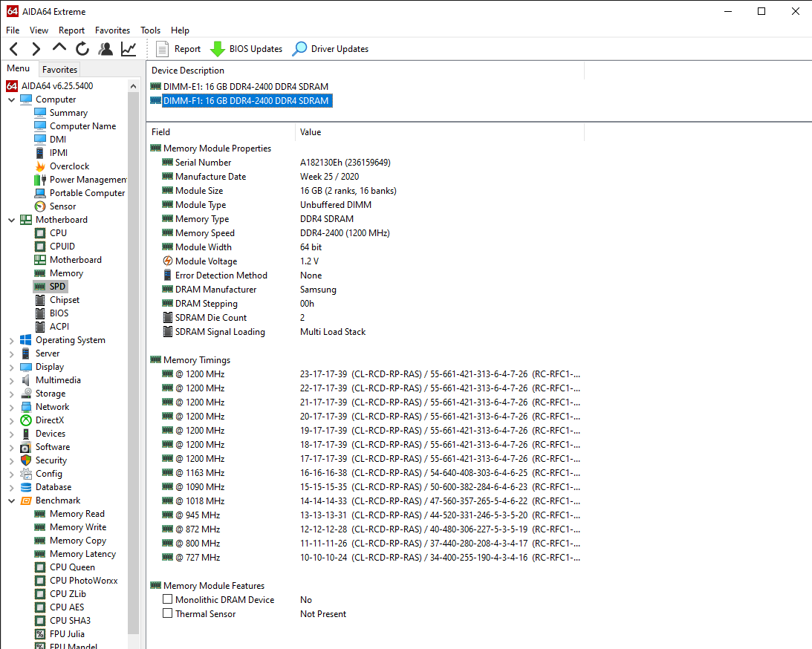Open the Report menu
This screenshot has height=649, width=812.
tap(71, 30)
